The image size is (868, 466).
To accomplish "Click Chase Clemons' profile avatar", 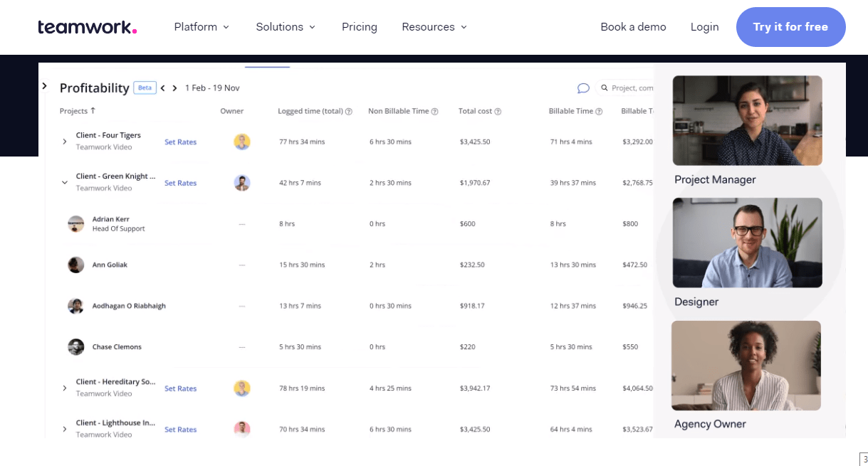I will (76, 347).
